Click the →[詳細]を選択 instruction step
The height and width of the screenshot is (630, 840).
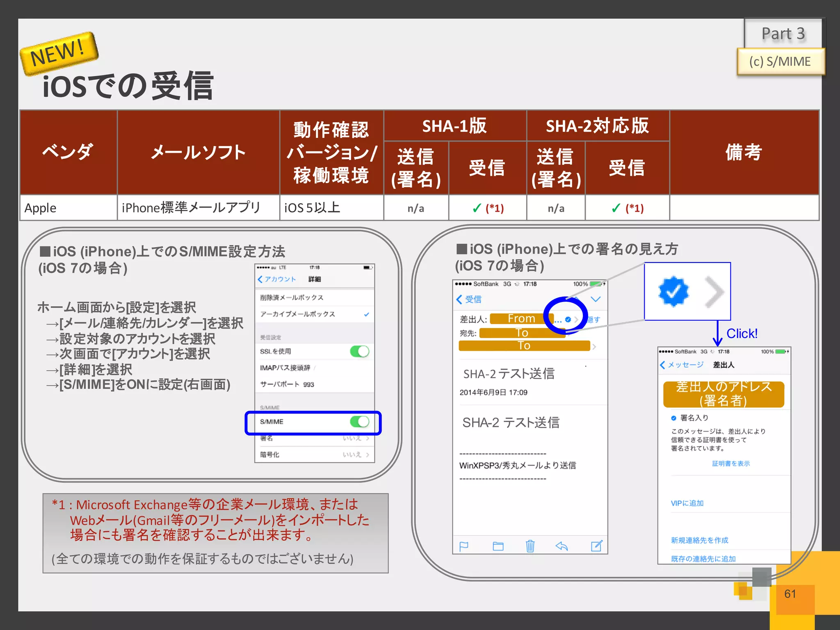(89, 370)
